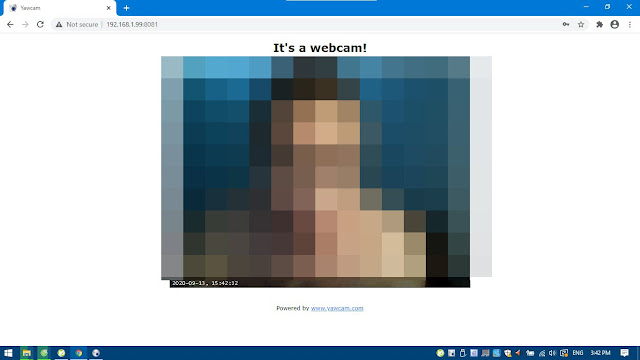640x360 pixels.
Task: Open the Windows Start menu
Action: coord(8,353)
